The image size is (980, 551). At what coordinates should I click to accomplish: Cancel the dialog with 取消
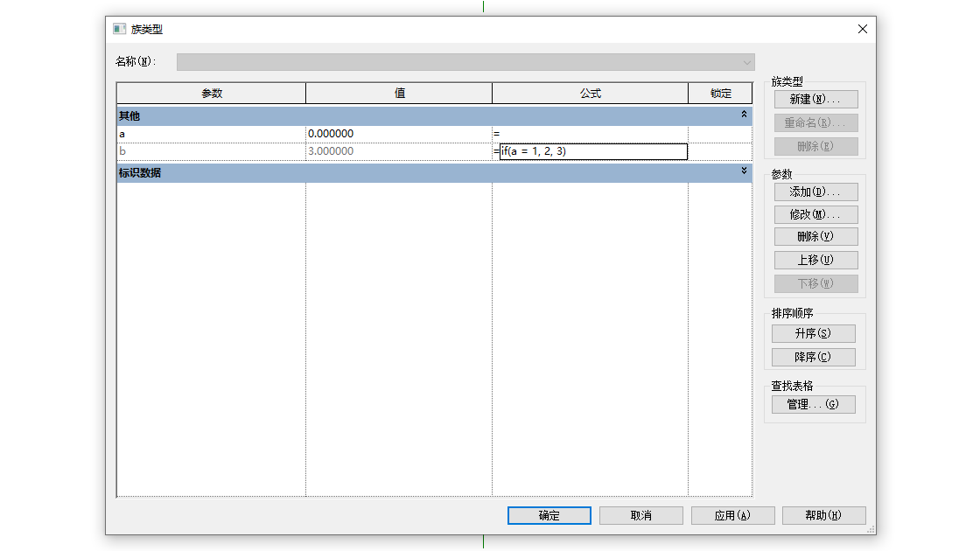tap(640, 515)
